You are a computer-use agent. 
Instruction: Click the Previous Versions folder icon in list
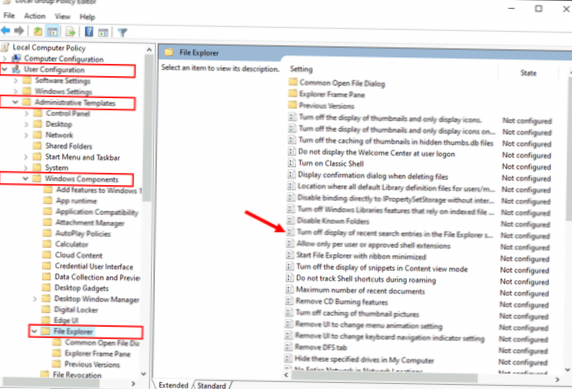coord(293,105)
